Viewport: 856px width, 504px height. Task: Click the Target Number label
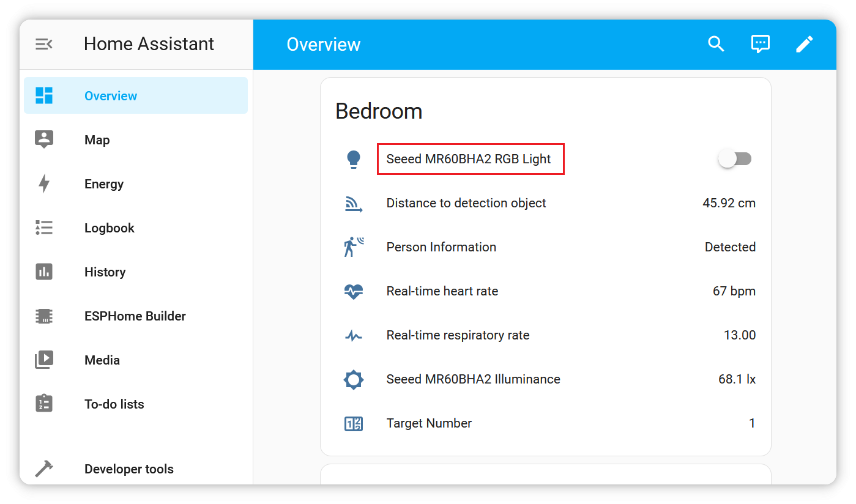pos(429,423)
